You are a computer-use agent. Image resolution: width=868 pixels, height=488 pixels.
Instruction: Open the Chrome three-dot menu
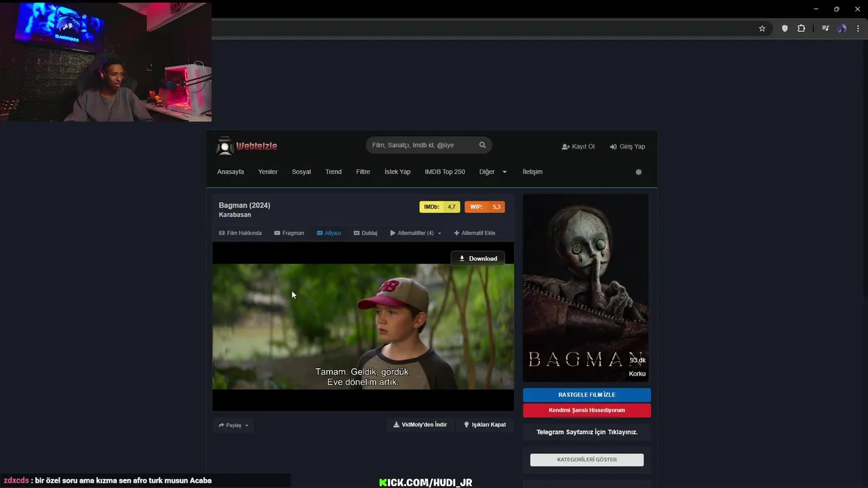[858, 28]
